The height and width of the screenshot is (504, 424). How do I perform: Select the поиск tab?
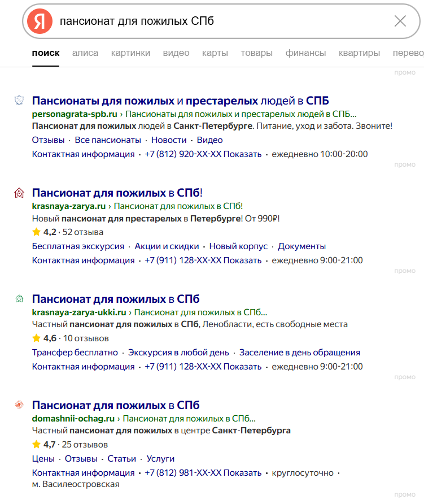(46, 53)
